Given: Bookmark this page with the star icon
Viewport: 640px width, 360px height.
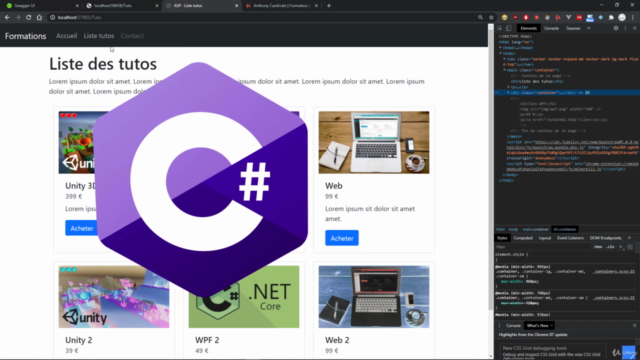Looking at the screenshot, I should (x=491, y=18).
